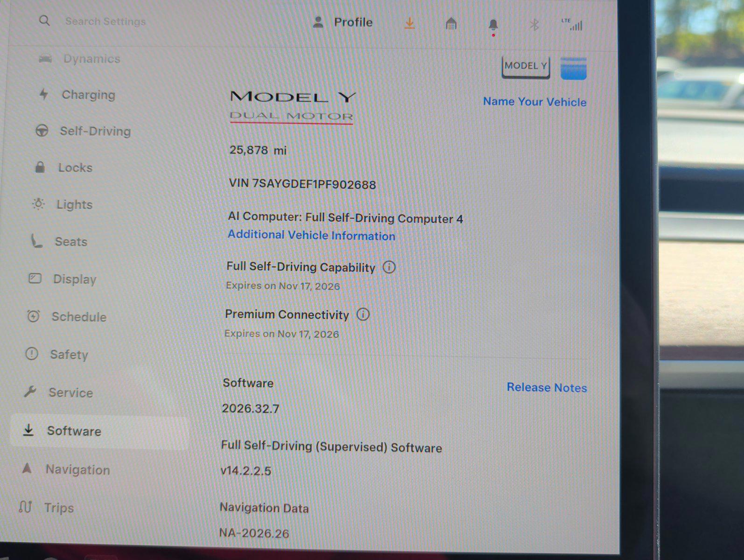Tap navigation data version NA-2026.26

pyautogui.click(x=254, y=532)
